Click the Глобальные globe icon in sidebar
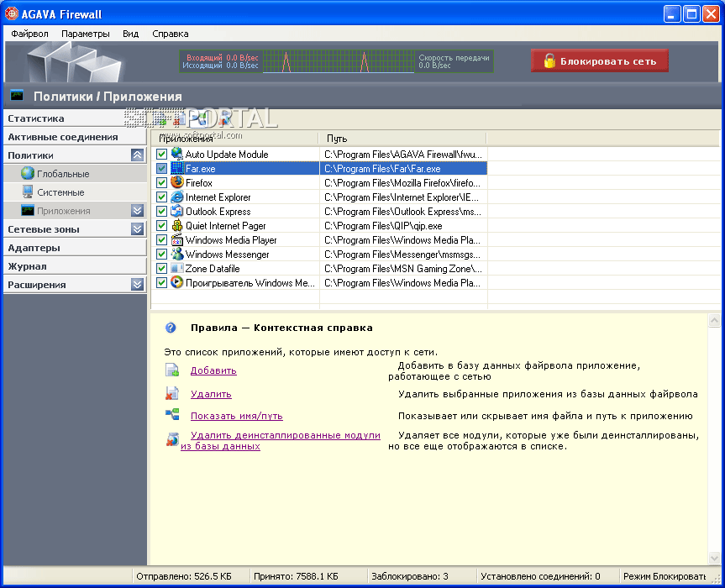The height and width of the screenshot is (588, 725). [28, 174]
